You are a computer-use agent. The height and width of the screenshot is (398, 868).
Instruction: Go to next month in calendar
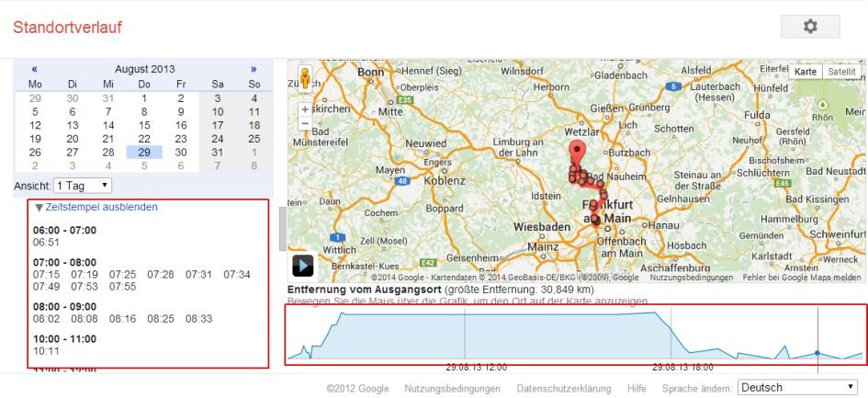[x=254, y=69]
